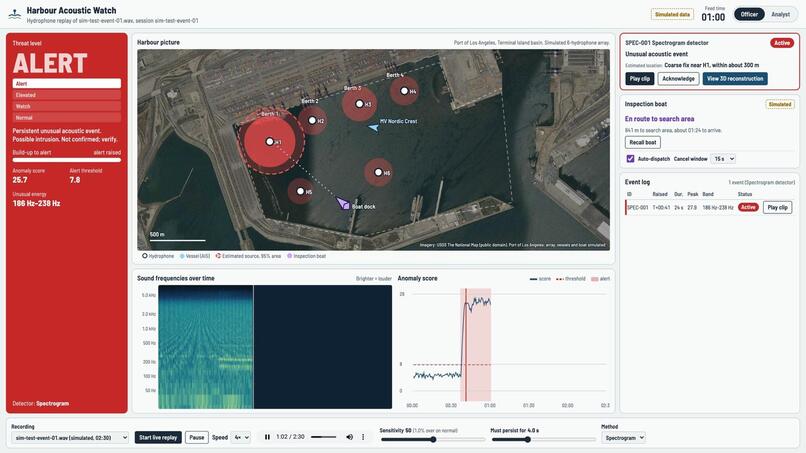The image size is (806, 453).
Task: Acknowledge the unusual acoustic event
Action: coord(679,79)
